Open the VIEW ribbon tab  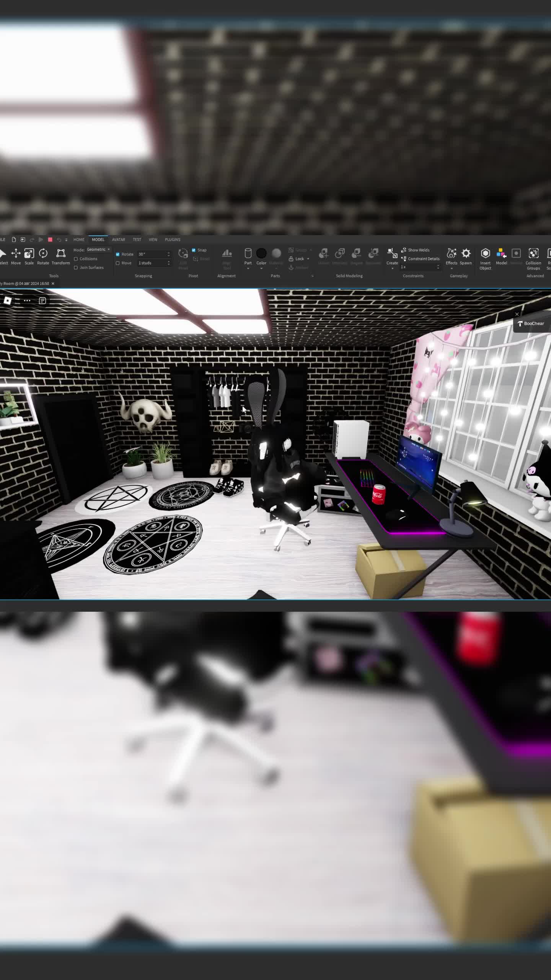tap(153, 240)
